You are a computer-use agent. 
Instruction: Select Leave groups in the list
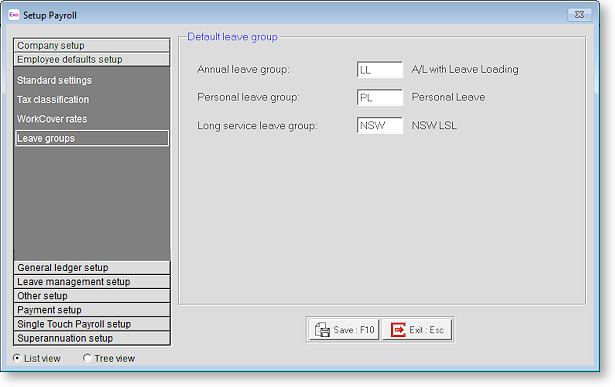pyautogui.click(x=92, y=138)
